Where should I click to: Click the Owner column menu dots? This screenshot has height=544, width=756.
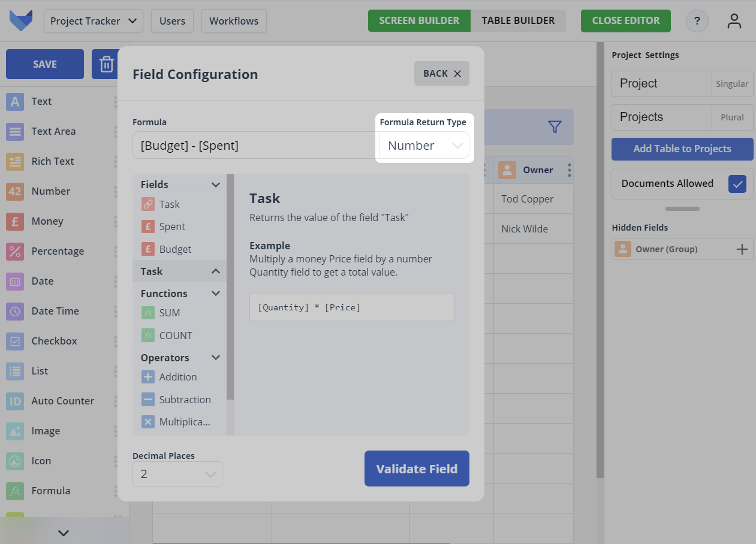coord(570,170)
